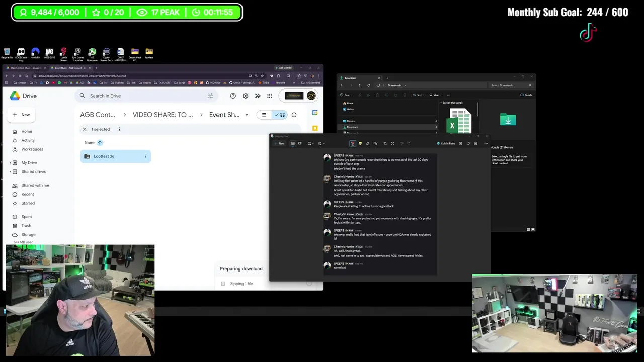
Task: Launch the NordVPN desktop shortcut
Action: point(35,54)
